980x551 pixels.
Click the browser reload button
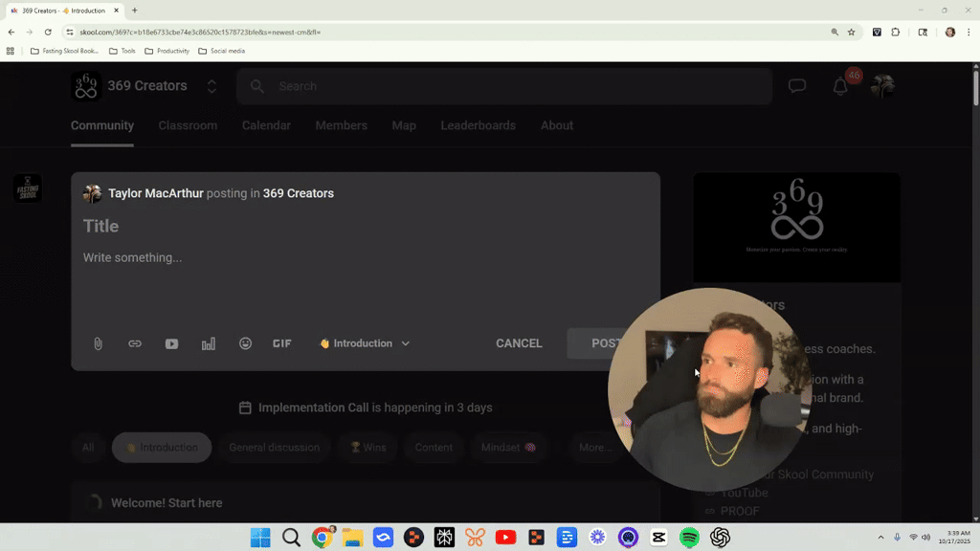pyautogui.click(x=48, y=32)
